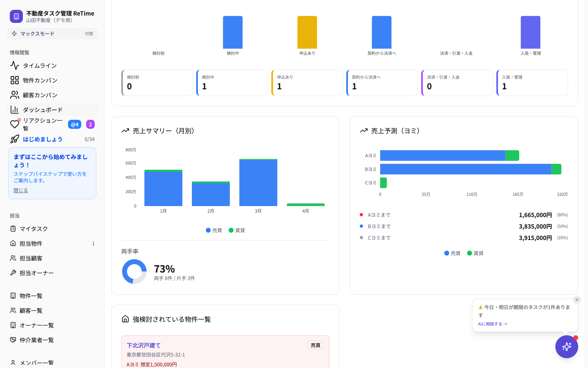The height and width of the screenshot is (368, 588).
Task: Toggle 賃貸 legend in monthly sales chart
Action: click(x=237, y=230)
